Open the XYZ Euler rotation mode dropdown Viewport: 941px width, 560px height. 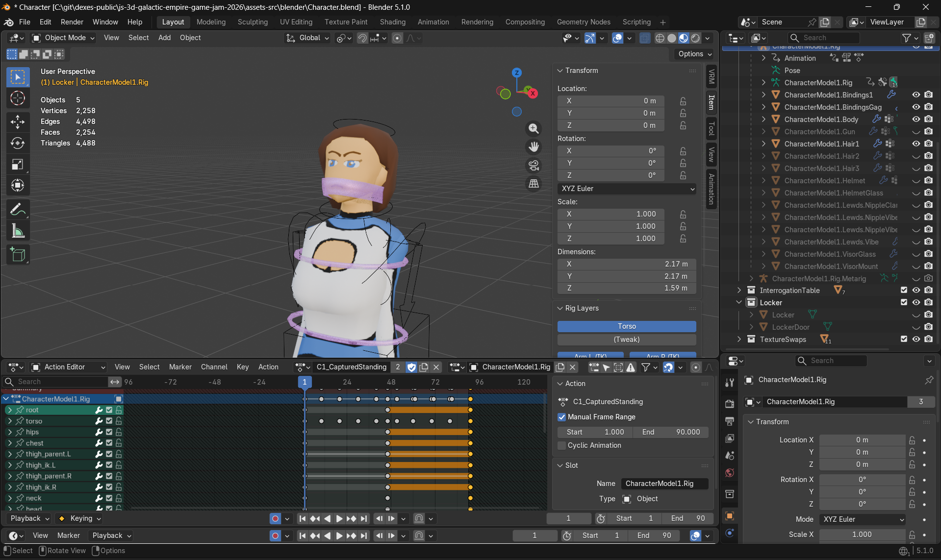point(627,189)
